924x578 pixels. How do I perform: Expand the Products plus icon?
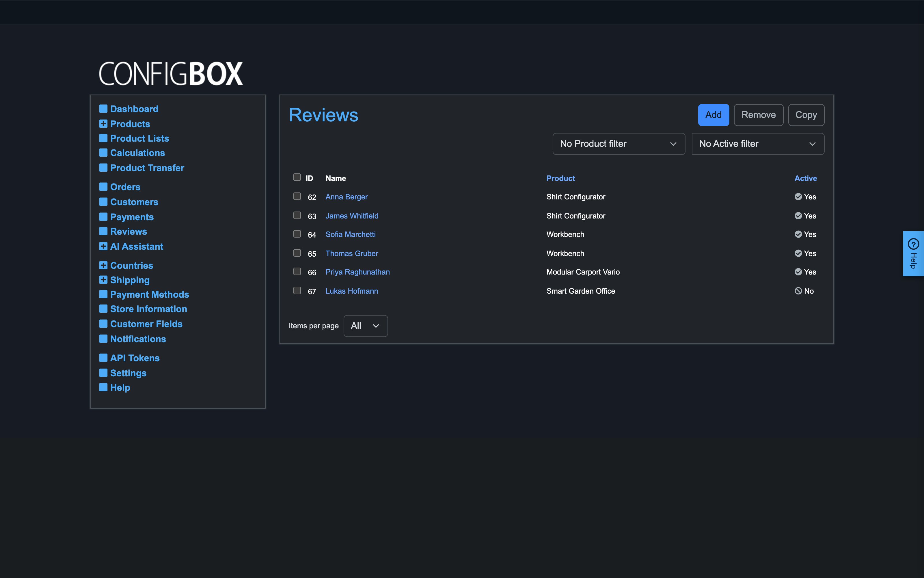(103, 123)
